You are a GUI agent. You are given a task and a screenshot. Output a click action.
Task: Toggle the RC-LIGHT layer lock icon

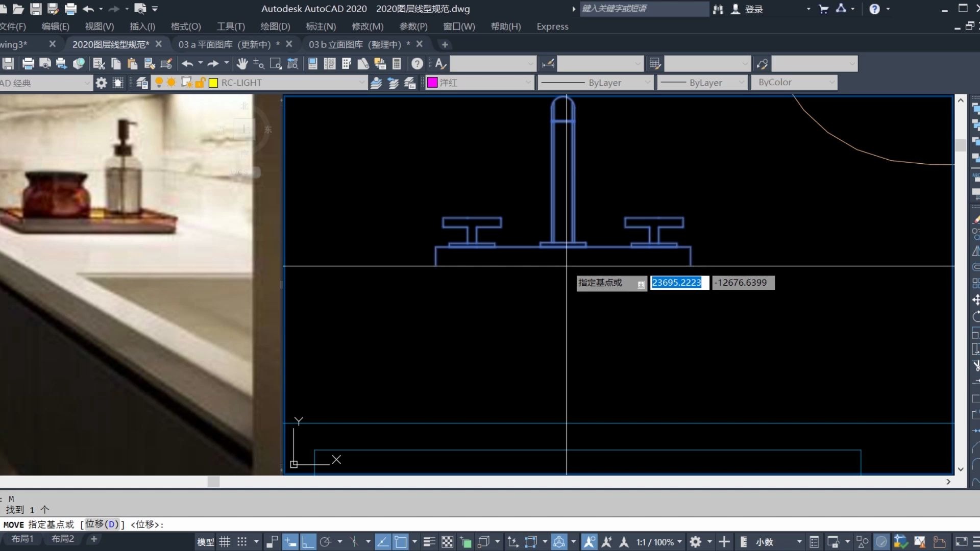click(x=200, y=83)
